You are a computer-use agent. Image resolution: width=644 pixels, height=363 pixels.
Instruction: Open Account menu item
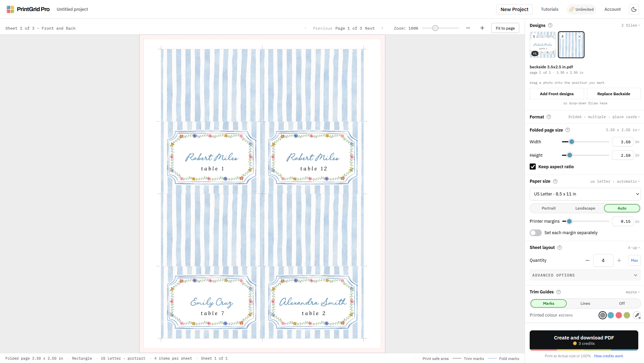click(612, 9)
